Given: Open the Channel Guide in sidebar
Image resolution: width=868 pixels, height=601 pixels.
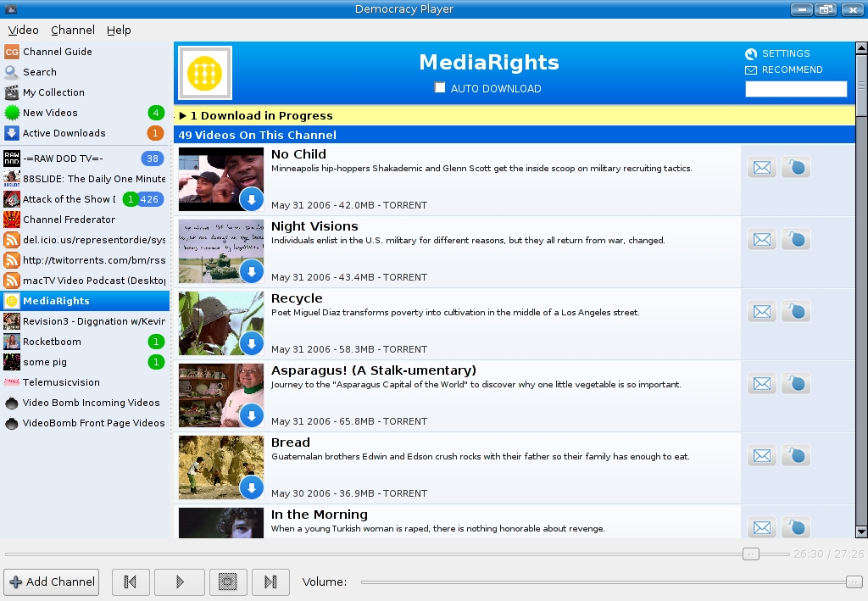Looking at the screenshot, I should coord(57,52).
